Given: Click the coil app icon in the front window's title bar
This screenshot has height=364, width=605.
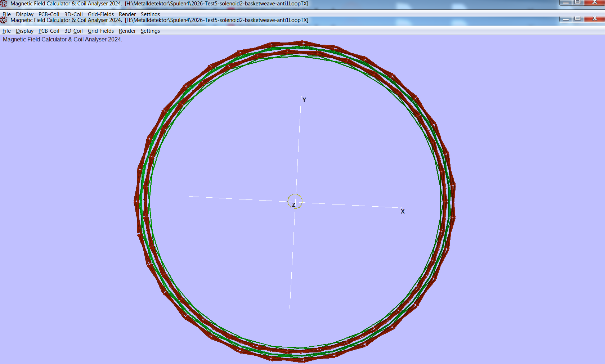Looking at the screenshot, I should coord(4,20).
